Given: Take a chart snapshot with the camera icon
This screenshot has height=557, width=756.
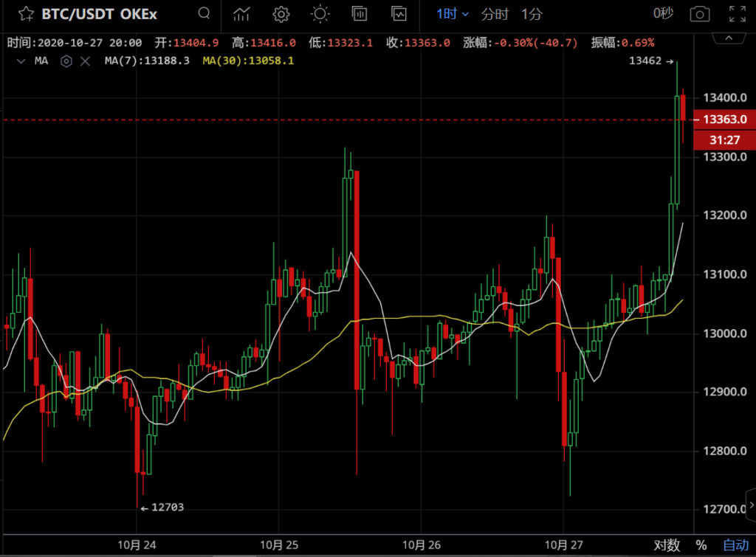Looking at the screenshot, I should [x=700, y=14].
